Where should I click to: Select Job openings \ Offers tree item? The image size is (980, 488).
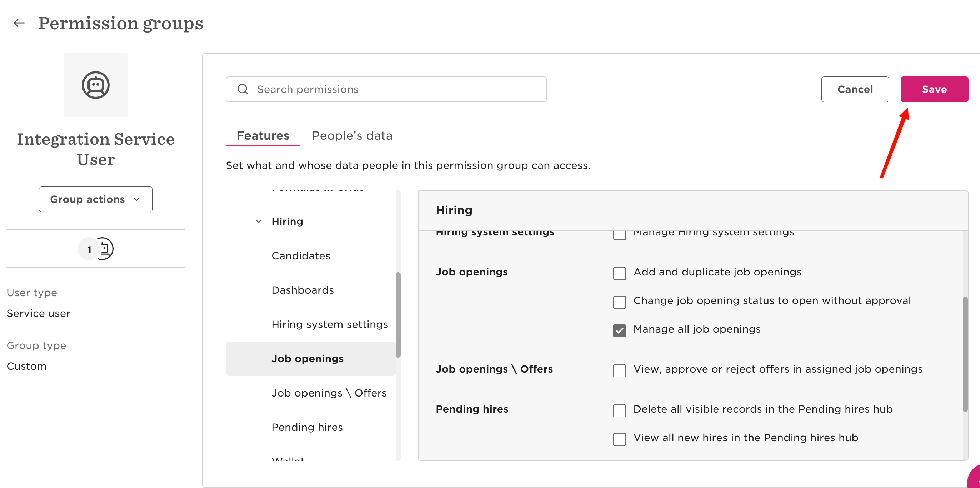click(329, 393)
